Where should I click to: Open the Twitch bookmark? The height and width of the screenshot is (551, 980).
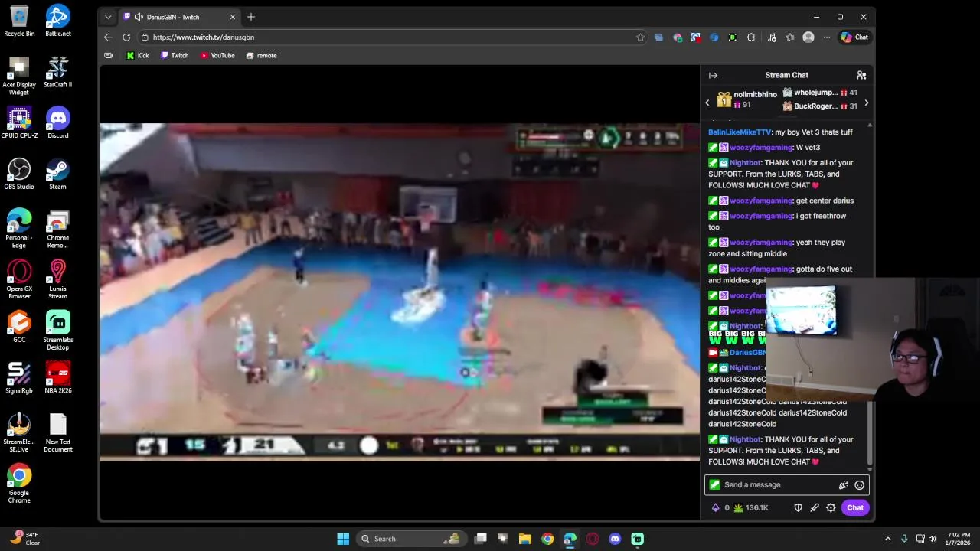(x=175, y=55)
